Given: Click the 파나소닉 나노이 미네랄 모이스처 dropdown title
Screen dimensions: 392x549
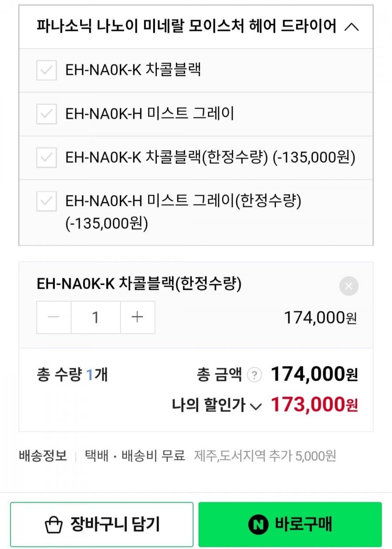Looking at the screenshot, I should pyautogui.click(x=186, y=27).
